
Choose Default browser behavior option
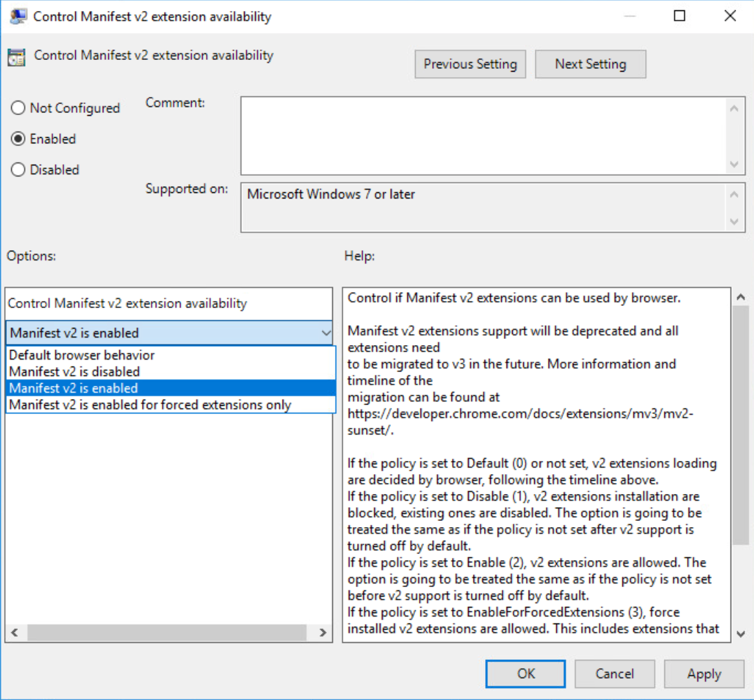[x=82, y=356]
